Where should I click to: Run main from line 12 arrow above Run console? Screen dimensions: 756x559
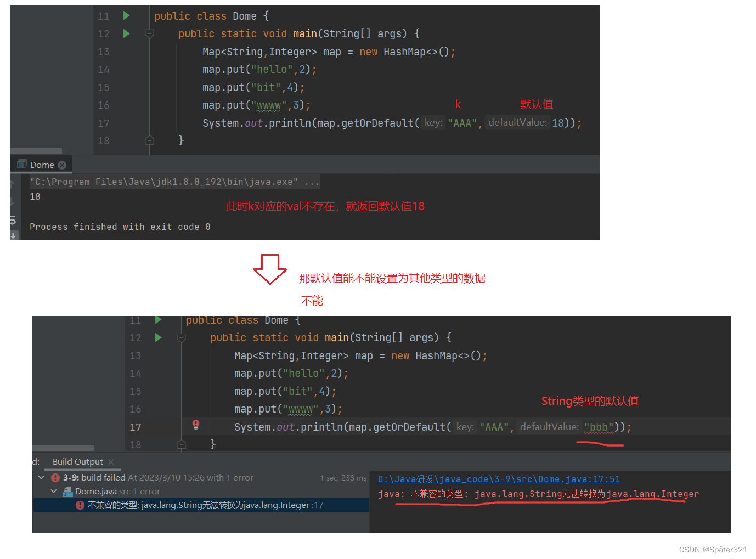[126, 33]
